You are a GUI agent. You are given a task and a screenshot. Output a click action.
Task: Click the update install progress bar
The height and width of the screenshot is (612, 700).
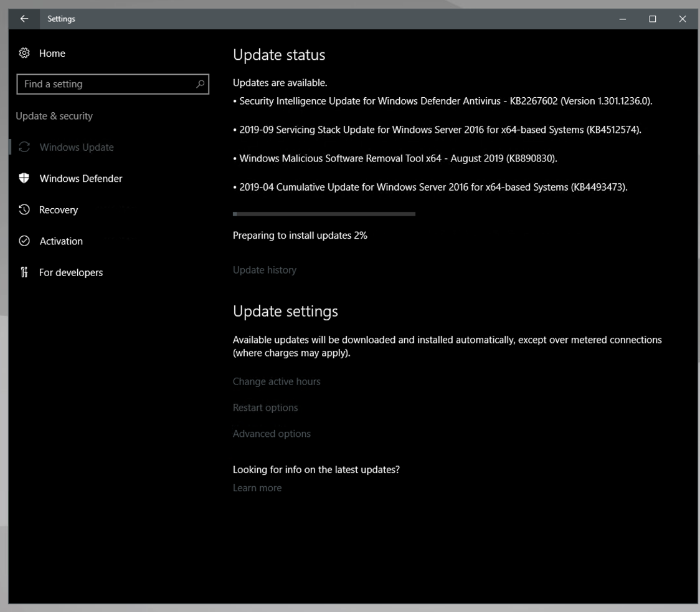(324, 214)
